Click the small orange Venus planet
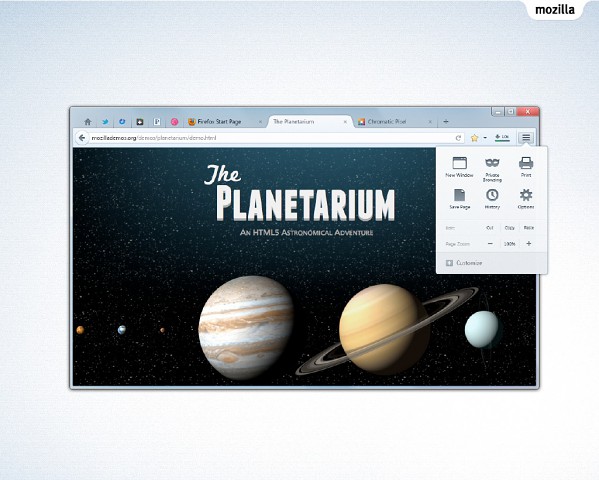 pyautogui.click(x=80, y=330)
